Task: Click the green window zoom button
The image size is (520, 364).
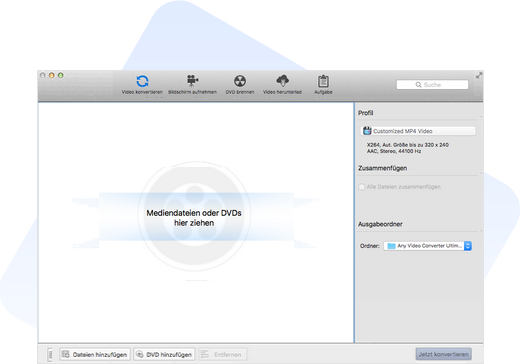Action: pos(61,75)
